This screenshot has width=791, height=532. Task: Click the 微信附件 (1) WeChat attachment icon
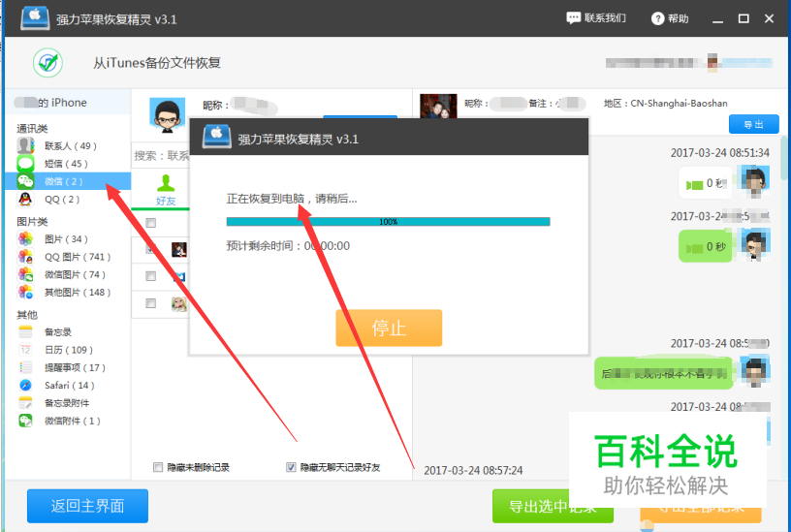point(25,421)
